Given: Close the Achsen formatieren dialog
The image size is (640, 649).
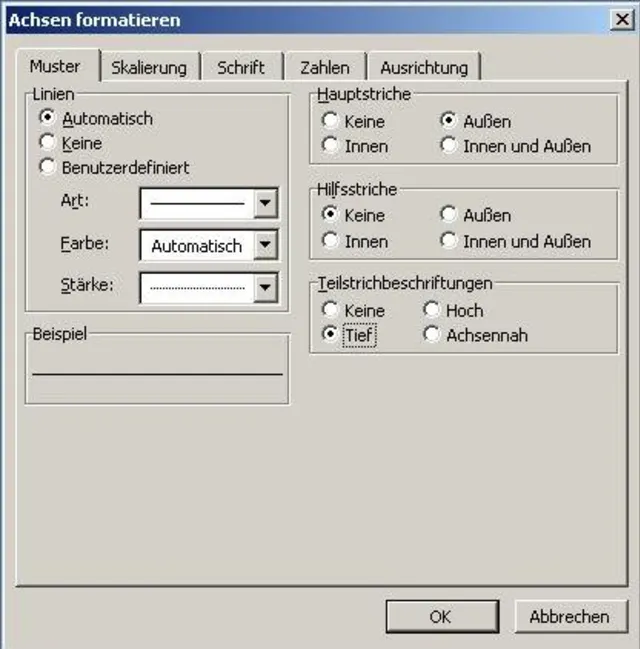Looking at the screenshot, I should pos(621,19).
